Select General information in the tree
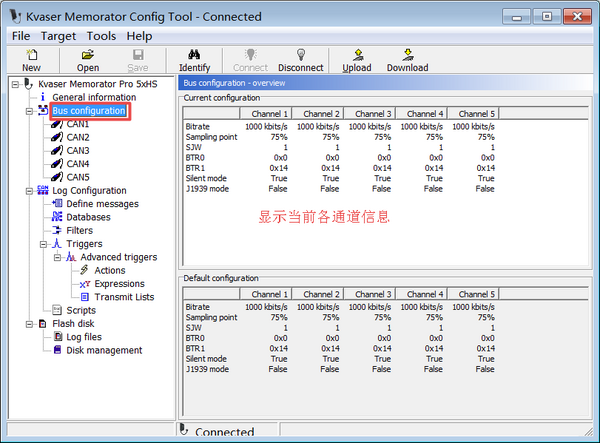Viewport: 600px width, 443px height. (x=94, y=97)
